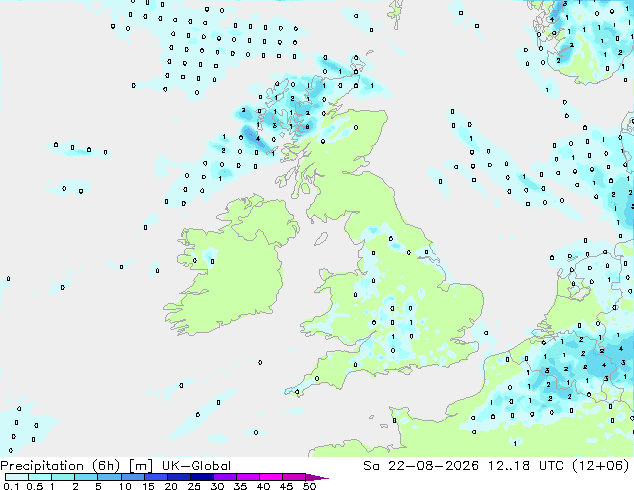Viewport: 634px width, 490px height.
Task: Click the 40–45 magenta legend swatch
Action: (271, 477)
